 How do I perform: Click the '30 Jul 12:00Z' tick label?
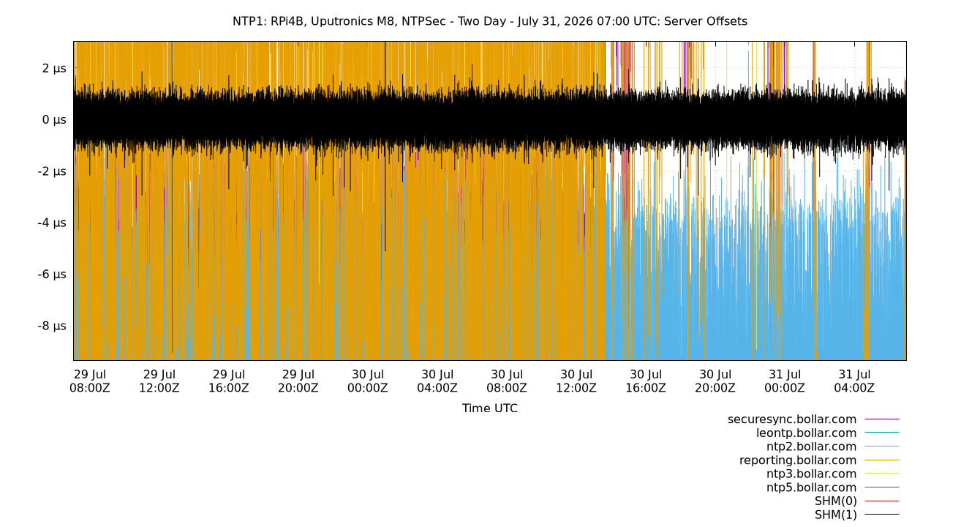[x=576, y=381]
